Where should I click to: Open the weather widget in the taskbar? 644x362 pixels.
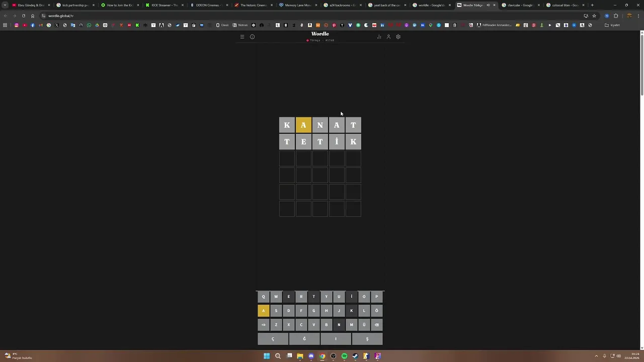[18, 356]
